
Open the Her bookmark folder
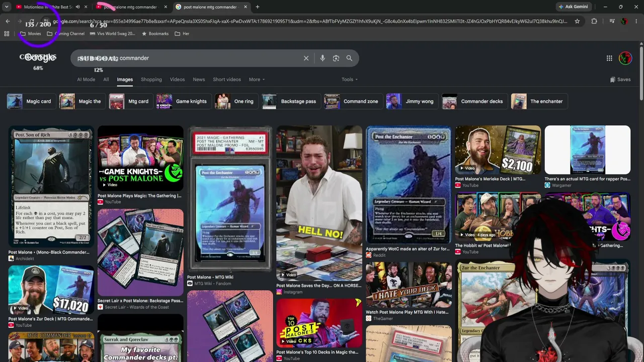coord(182,34)
